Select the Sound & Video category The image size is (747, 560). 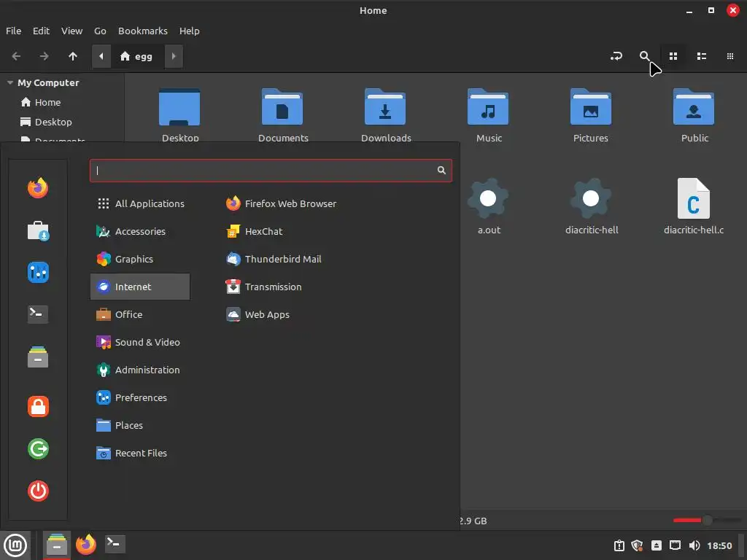click(x=140, y=342)
